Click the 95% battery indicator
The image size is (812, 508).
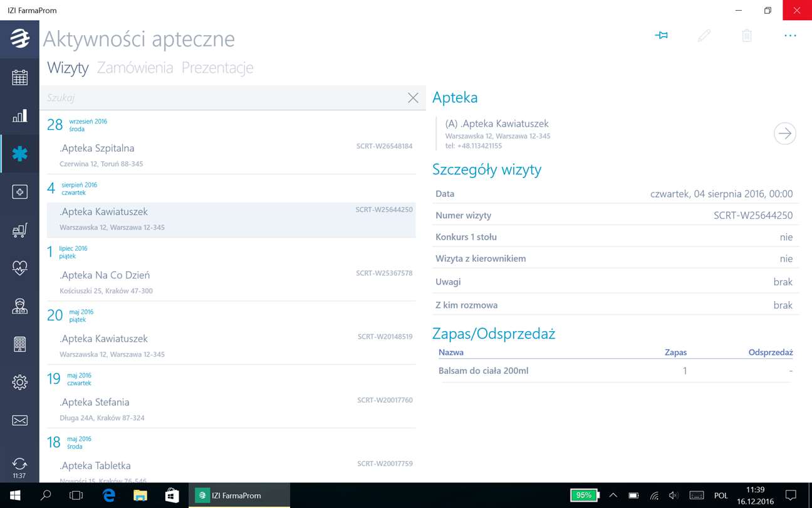(585, 495)
